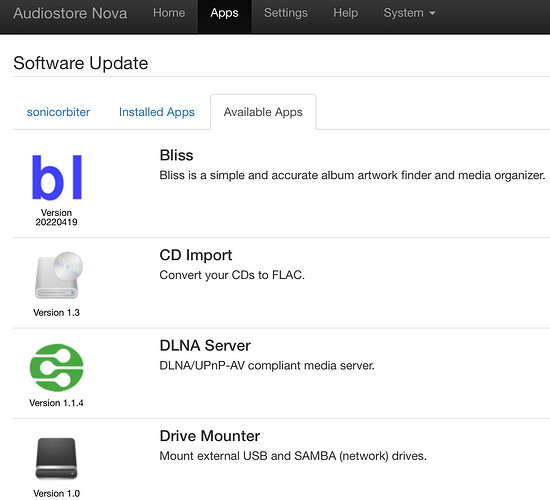
Task: Click the 'DLNA/UPnP-AV compliant media server.' description
Action: [267, 366]
